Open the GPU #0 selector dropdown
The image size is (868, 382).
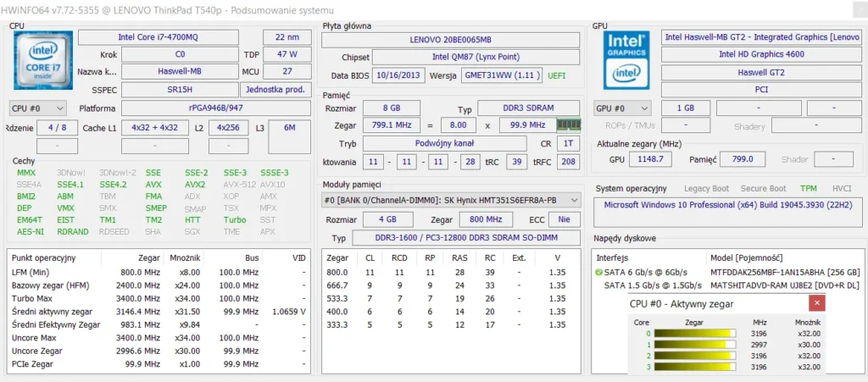(x=622, y=108)
